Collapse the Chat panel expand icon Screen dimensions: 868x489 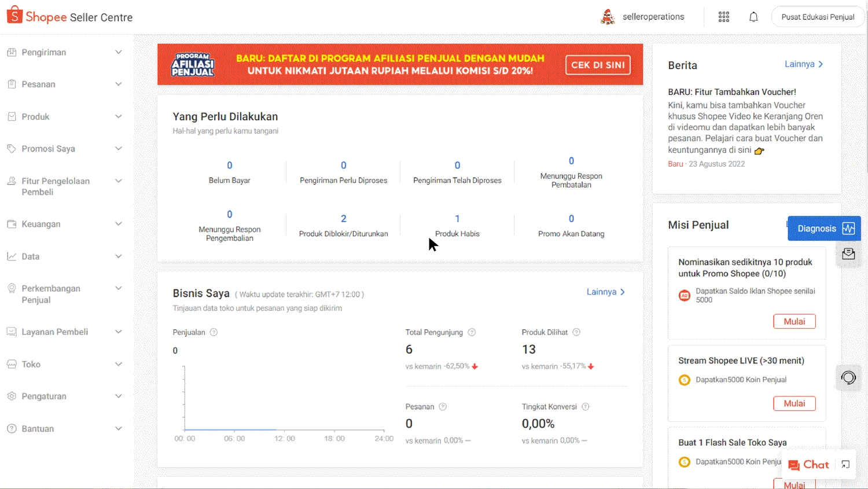(x=845, y=465)
